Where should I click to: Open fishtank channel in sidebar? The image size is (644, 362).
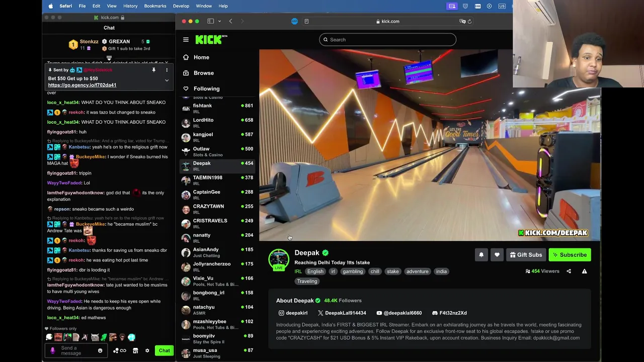pos(217,108)
